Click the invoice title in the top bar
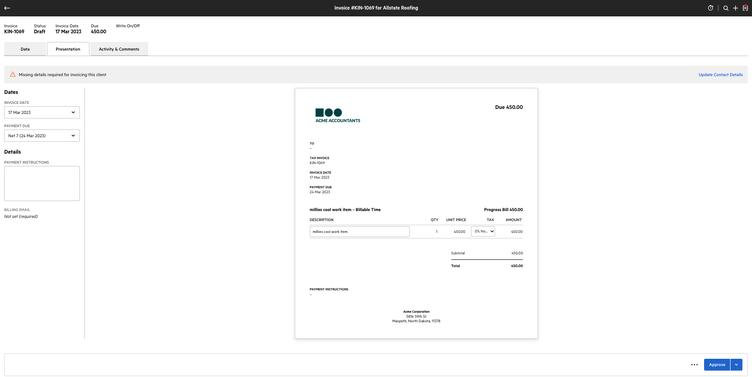Screen dimensions: 752x377 [376, 8]
